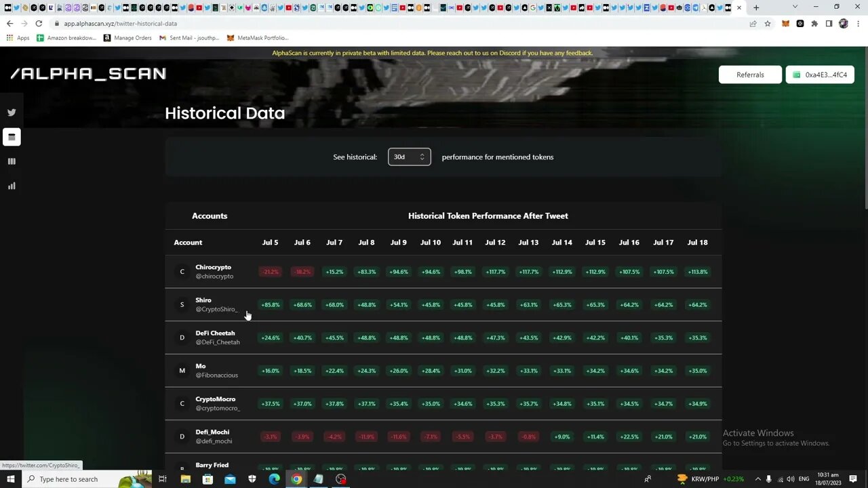This screenshot has height=488, width=868.
Task: Open the Chrome profile avatar
Action: click(x=844, y=23)
